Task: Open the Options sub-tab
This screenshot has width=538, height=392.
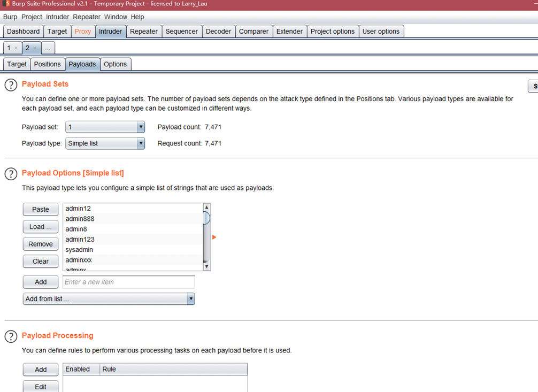Action: tap(116, 64)
